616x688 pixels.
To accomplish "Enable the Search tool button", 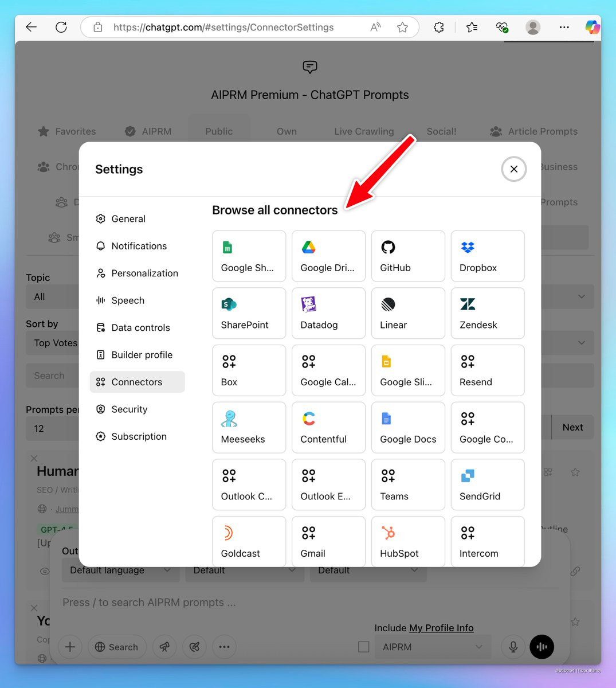I will click(x=116, y=647).
